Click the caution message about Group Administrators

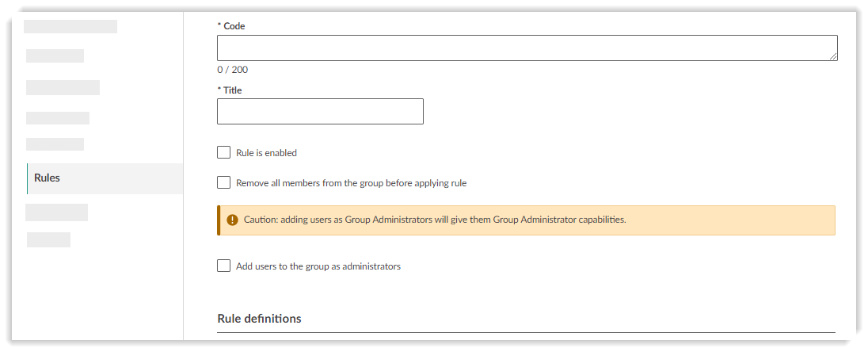[435, 220]
